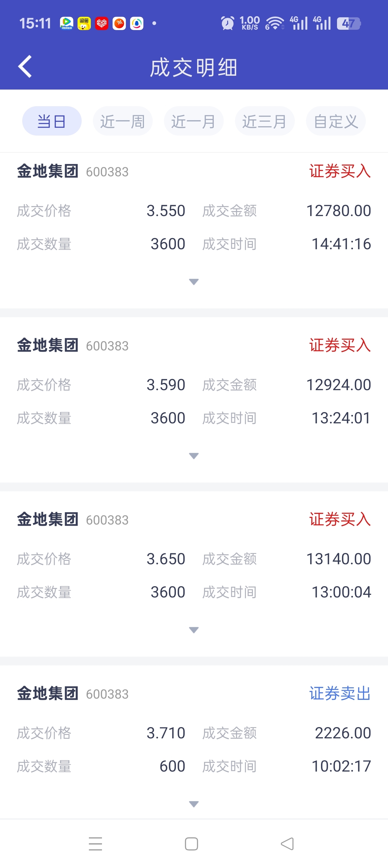Tap the Android home square icon
388x868 pixels.
(191, 844)
